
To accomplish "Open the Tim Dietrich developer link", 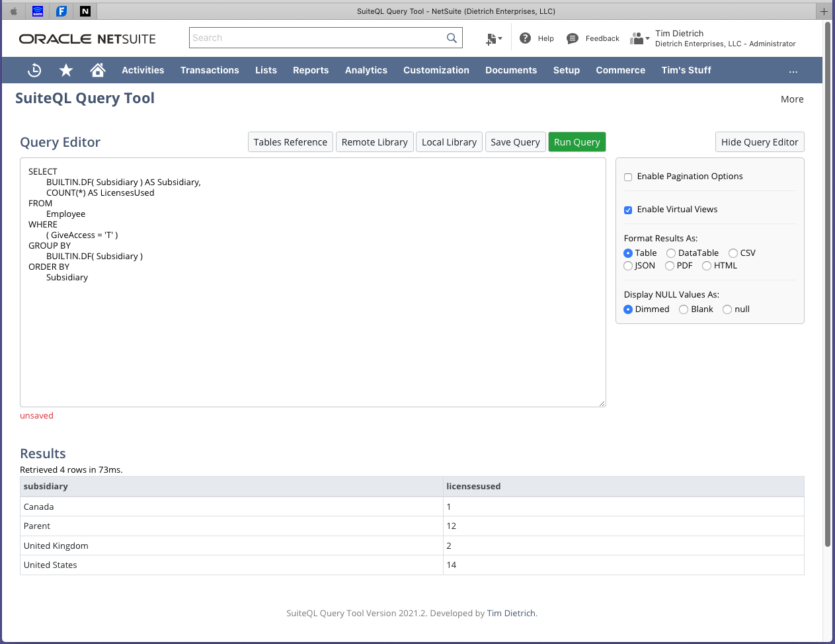I will click(x=511, y=614).
